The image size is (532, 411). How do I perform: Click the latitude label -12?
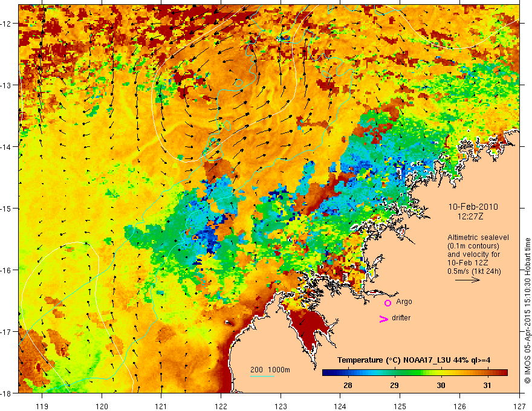coord(7,24)
